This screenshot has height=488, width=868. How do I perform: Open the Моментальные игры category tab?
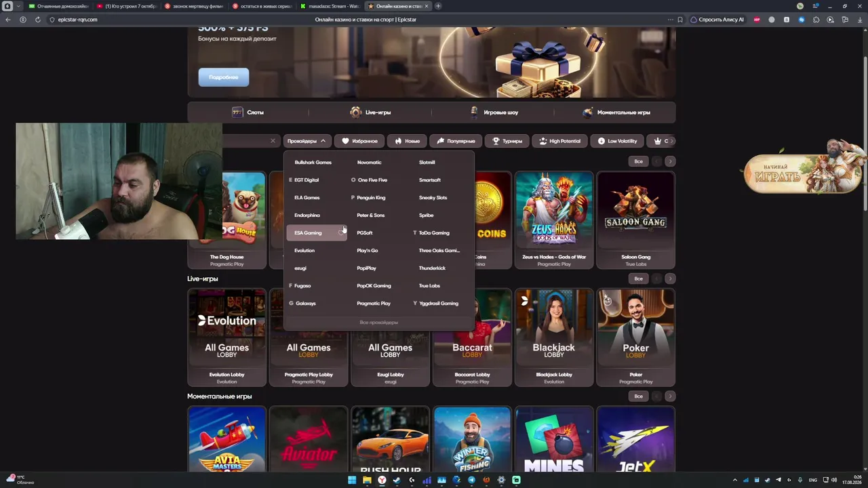click(615, 113)
